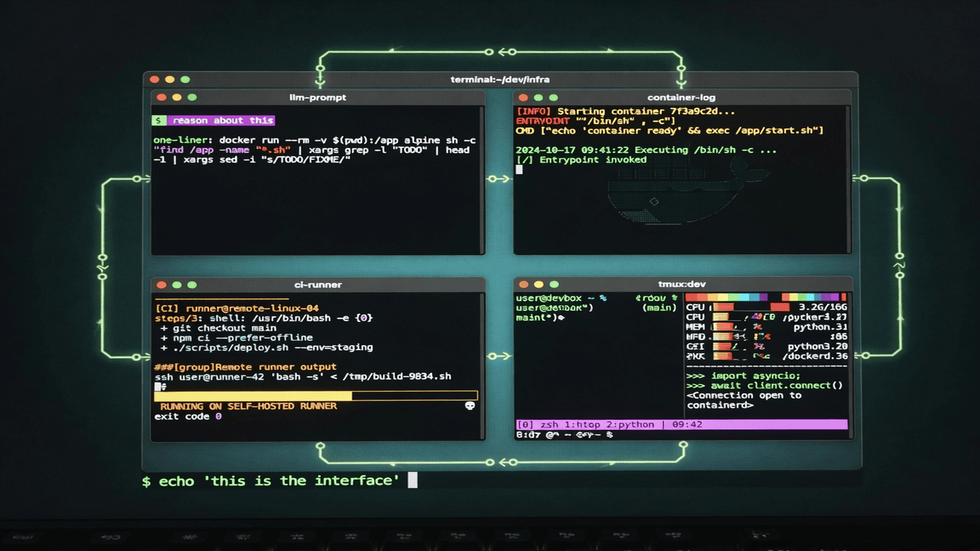The width and height of the screenshot is (980, 551).
Task: Click the 'containerd>' output line
Action: [x=720, y=405]
